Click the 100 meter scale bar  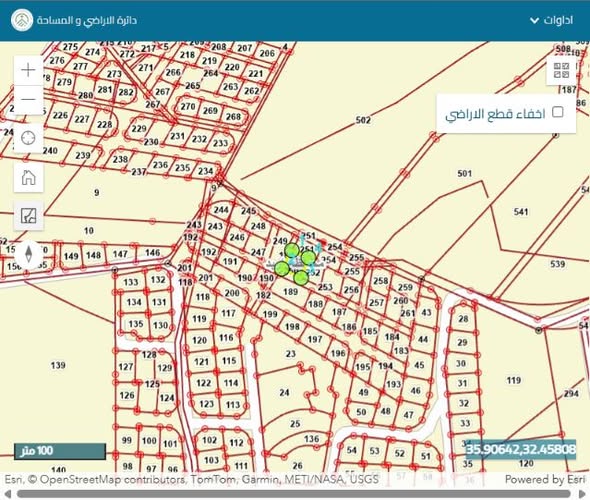(60, 451)
